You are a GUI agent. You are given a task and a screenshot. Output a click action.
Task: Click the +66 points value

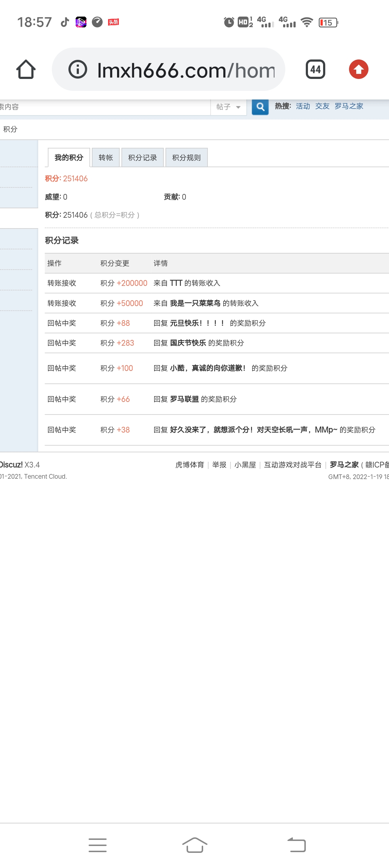point(123,399)
